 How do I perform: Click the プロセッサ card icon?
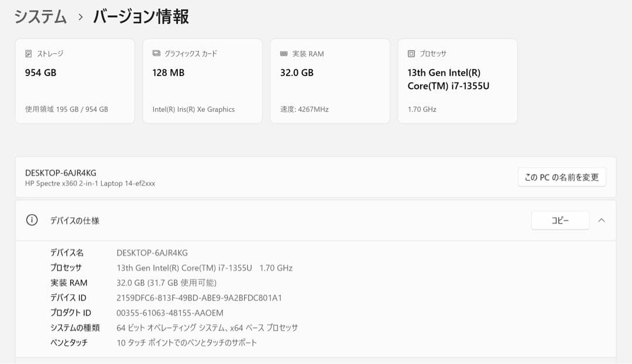[x=410, y=53]
